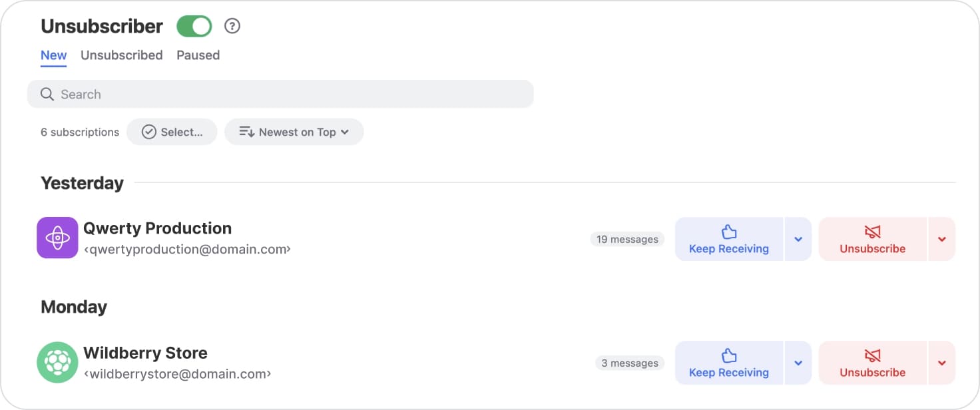This screenshot has height=410, width=980.
Task: Open the Paused tab
Action: pyautogui.click(x=198, y=55)
